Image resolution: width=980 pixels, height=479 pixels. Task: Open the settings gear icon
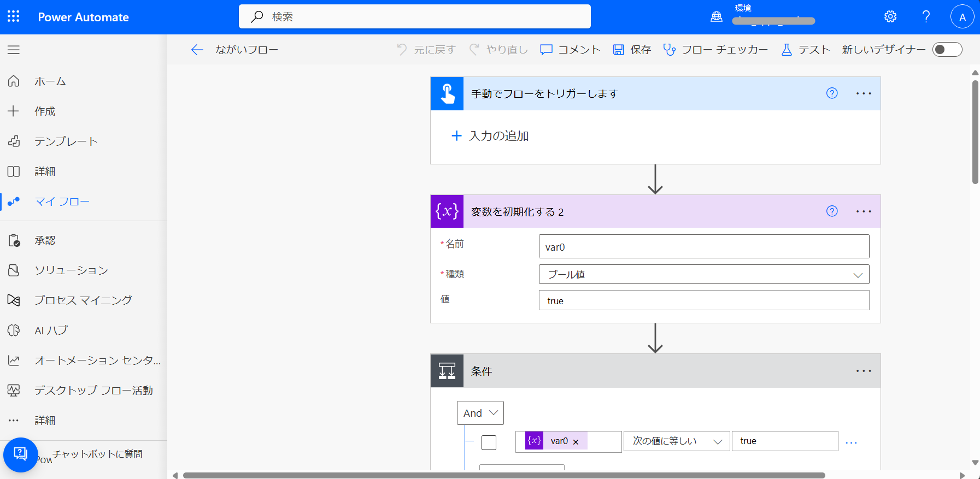(x=890, y=16)
